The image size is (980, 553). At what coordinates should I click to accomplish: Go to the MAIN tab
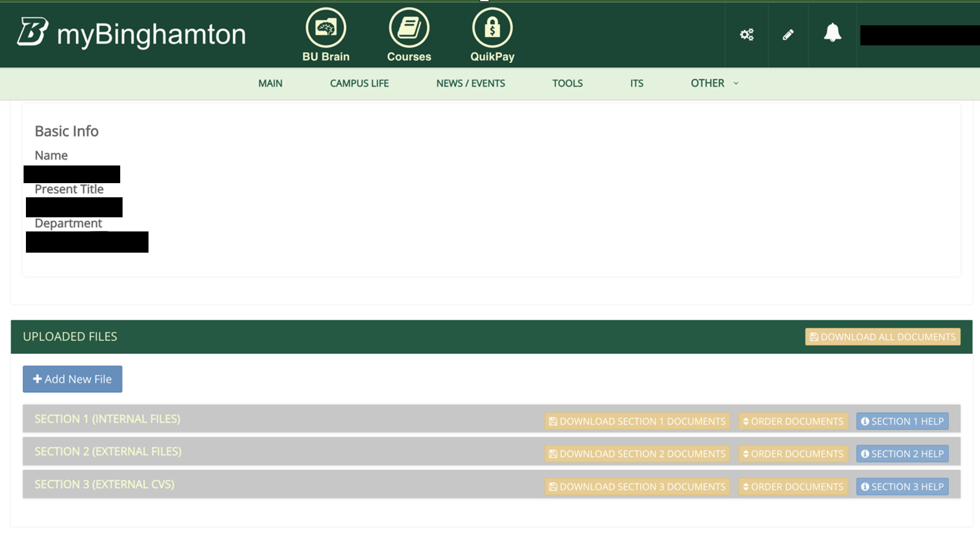click(x=270, y=83)
